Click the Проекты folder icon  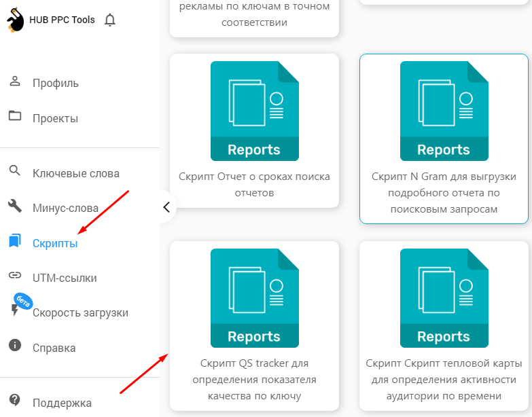14,115
